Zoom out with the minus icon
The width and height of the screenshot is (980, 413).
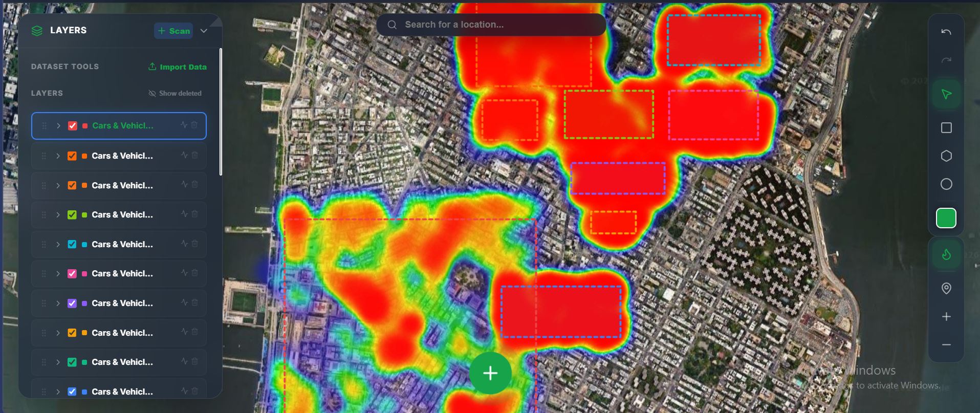point(946,345)
